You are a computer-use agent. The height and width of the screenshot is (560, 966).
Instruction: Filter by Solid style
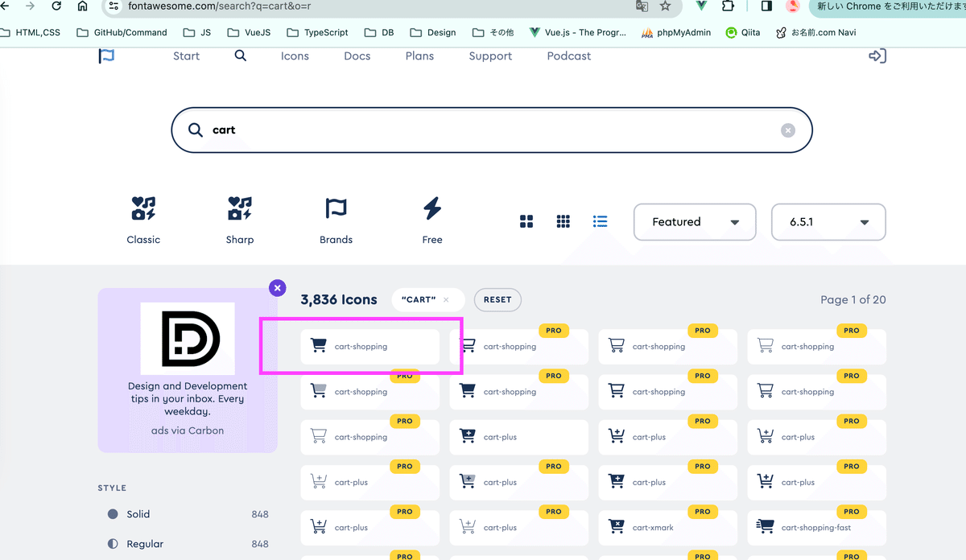tap(188, 514)
